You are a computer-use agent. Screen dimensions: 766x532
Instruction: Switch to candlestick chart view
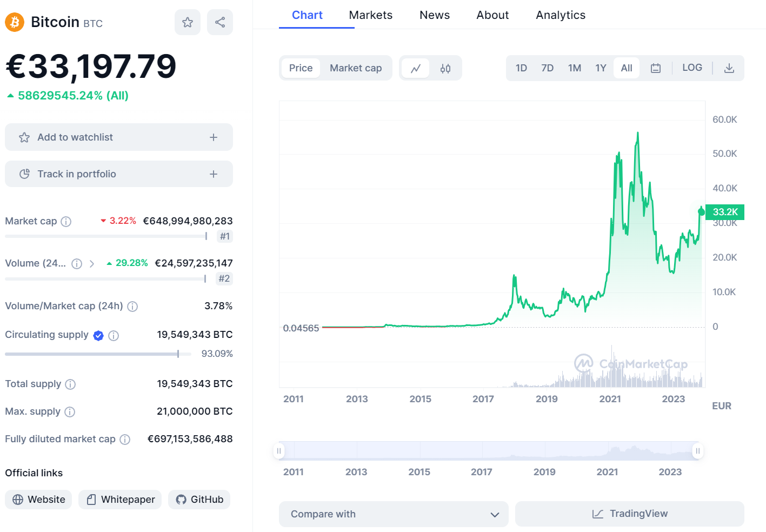(445, 68)
